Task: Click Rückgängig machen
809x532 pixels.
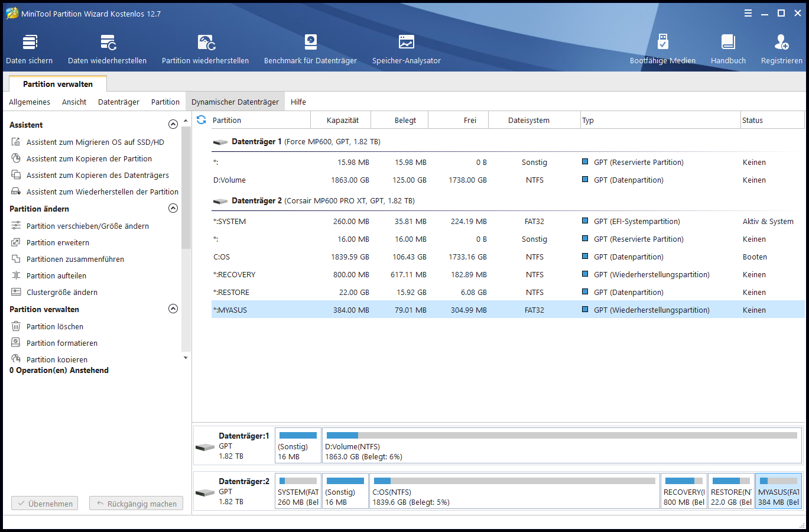Action: 136,503
